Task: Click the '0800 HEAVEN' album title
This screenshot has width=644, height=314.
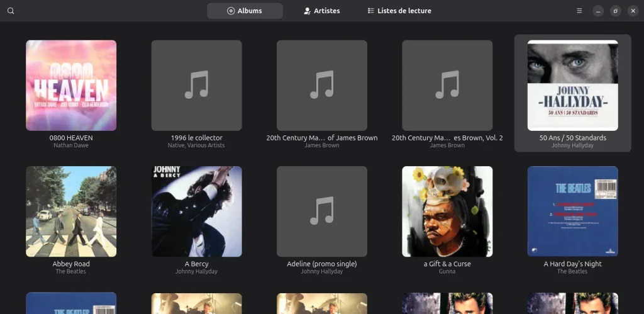Action: click(71, 138)
